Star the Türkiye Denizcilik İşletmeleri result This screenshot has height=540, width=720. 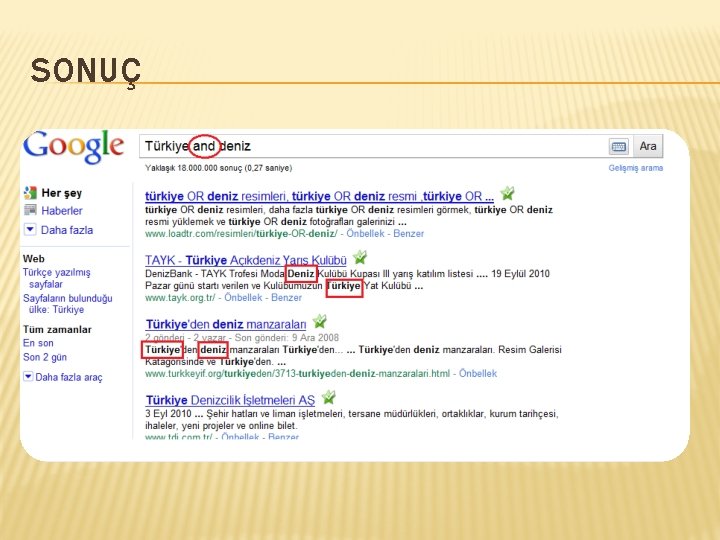point(328,397)
